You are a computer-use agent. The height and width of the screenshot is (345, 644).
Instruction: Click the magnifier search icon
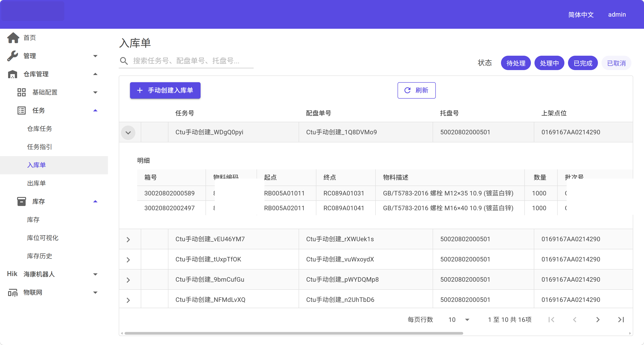coord(124,61)
